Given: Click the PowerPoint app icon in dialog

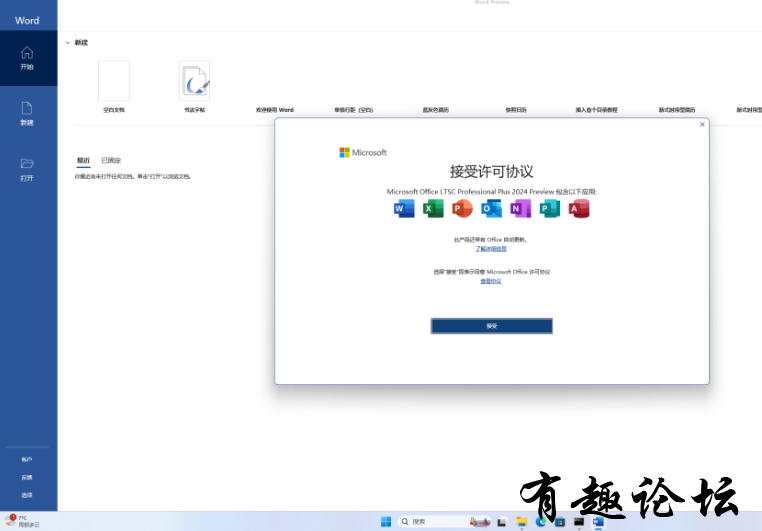Looking at the screenshot, I should tap(462, 208).
